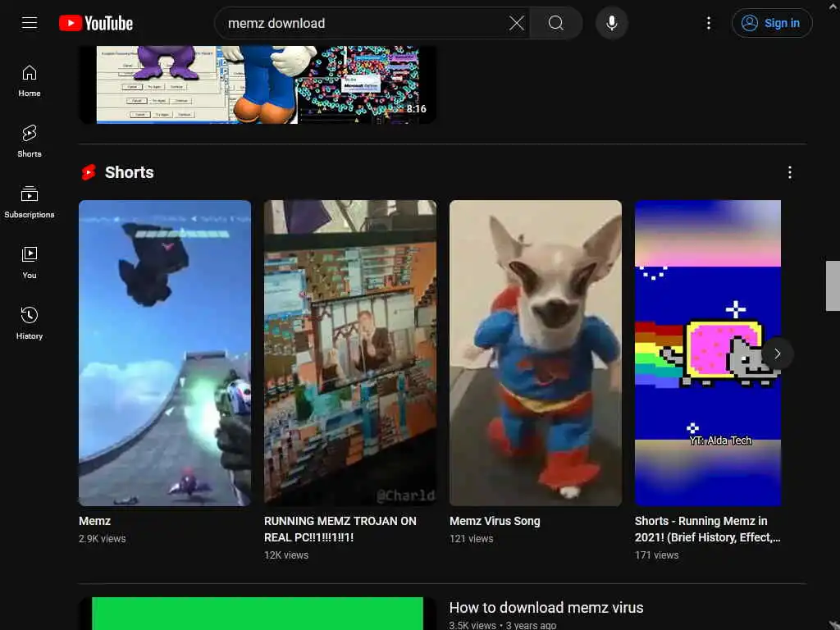The image size is (840, 630).
Task: Open the 'Memz' short title
Action: 95,521
